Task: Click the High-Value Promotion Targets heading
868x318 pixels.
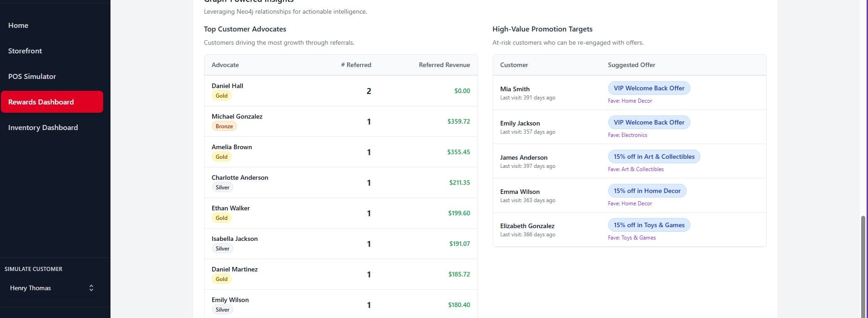Action: click(542, 29)
